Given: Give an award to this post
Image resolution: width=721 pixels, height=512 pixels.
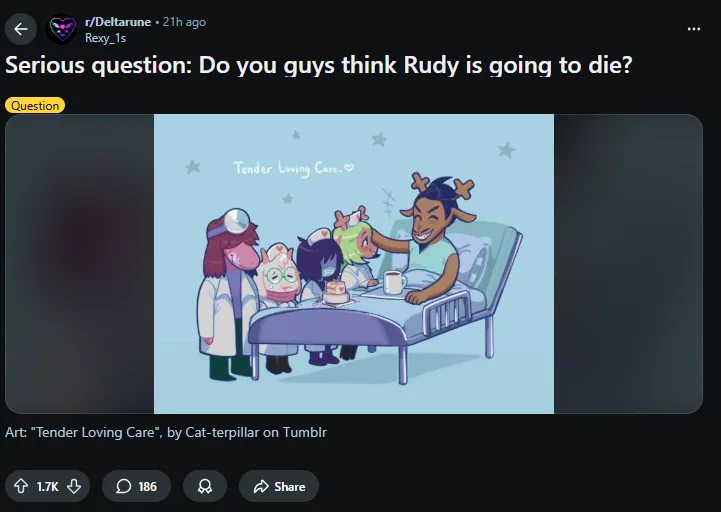Looking at the screenshot, I should pos(205,486).
